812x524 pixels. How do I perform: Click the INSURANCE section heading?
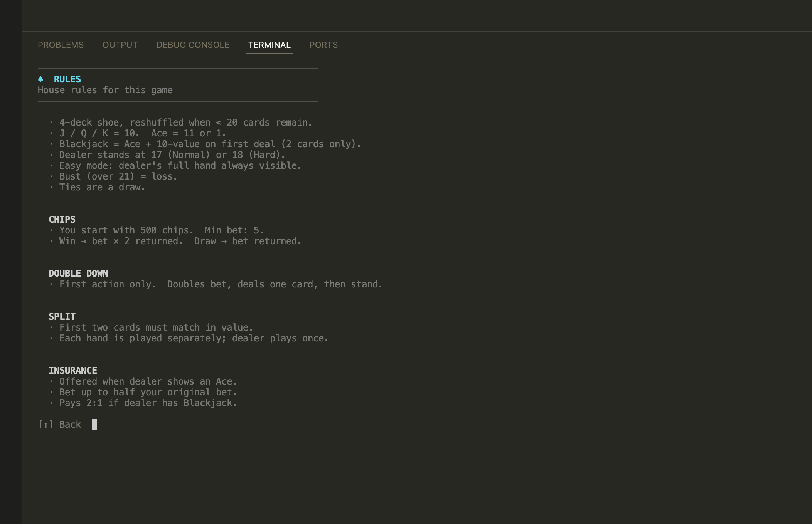(73, 371)
